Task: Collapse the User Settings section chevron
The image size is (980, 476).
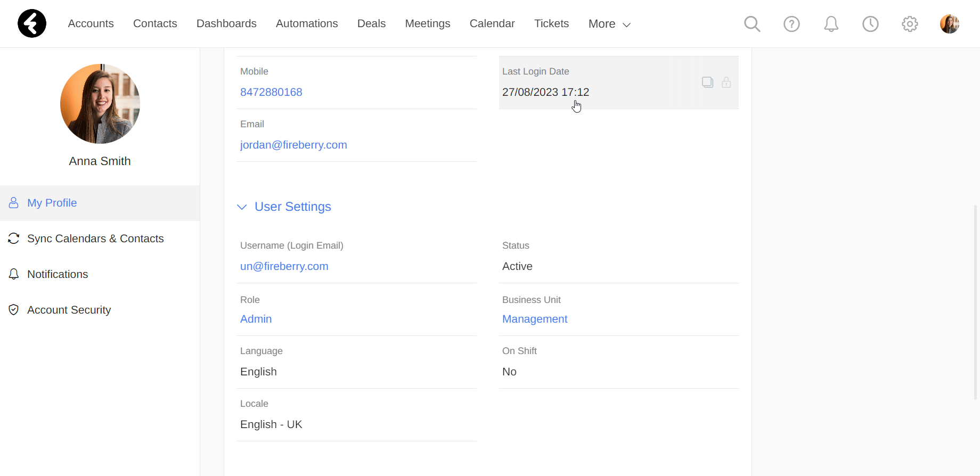Action: click(x=242, y=207)
